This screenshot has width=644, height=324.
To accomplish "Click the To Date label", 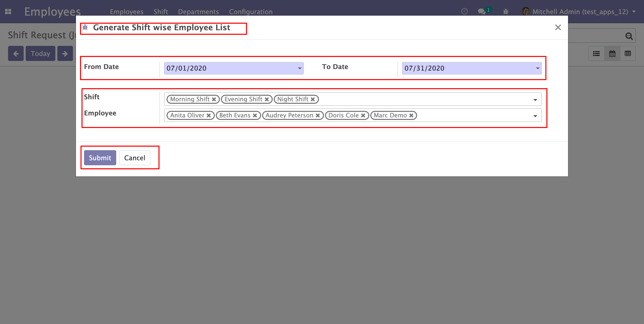I will click(335, 67).
